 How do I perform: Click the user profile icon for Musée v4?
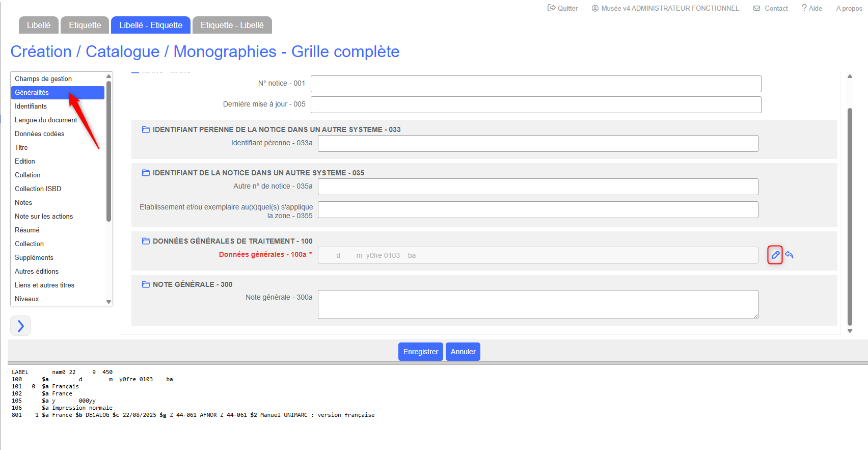click(x=595, y=8)
